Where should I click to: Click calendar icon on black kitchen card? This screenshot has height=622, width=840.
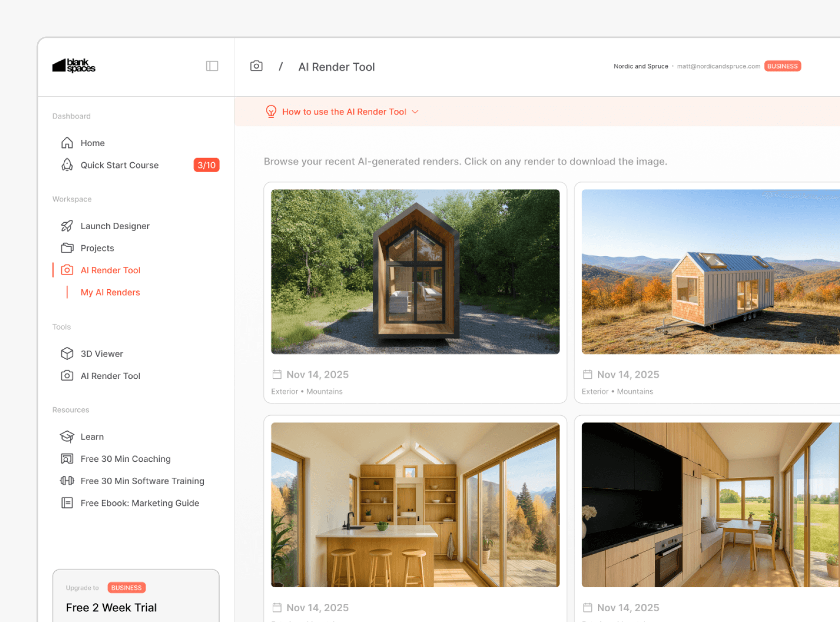click(x=587, y=607)
